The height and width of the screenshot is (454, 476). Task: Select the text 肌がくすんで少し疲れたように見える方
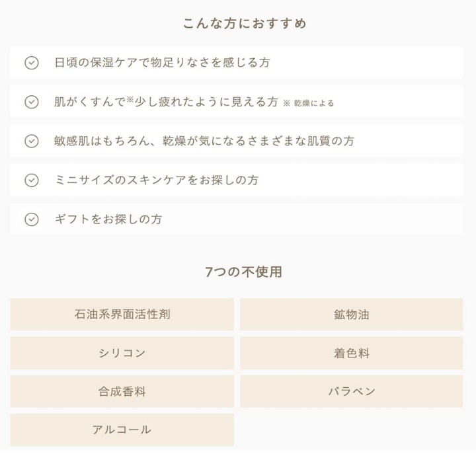[x=165, y=102]
